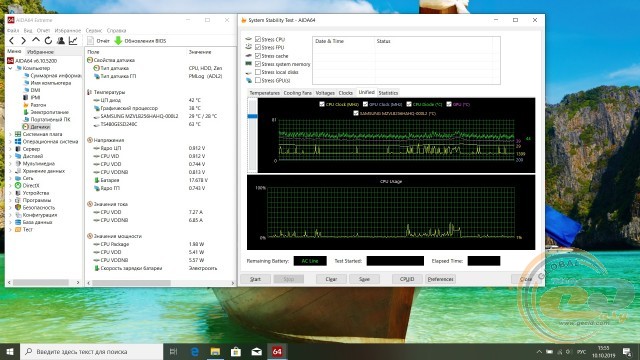Open the Сервис menu
This screenshot has width=640, height=360.
tap(94, 31)
